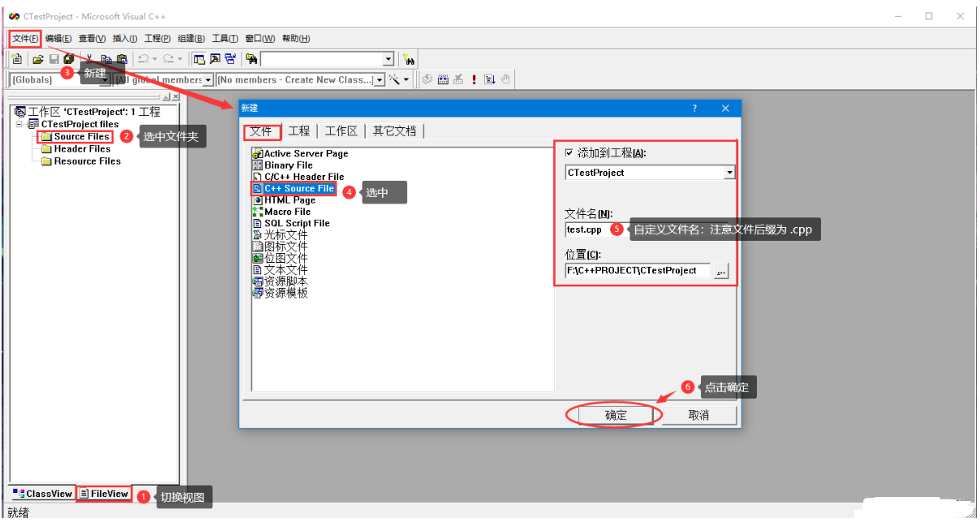Screen dimensions: 980x523
Task: Open the All global members dropdown arrow
Action: 208,79
